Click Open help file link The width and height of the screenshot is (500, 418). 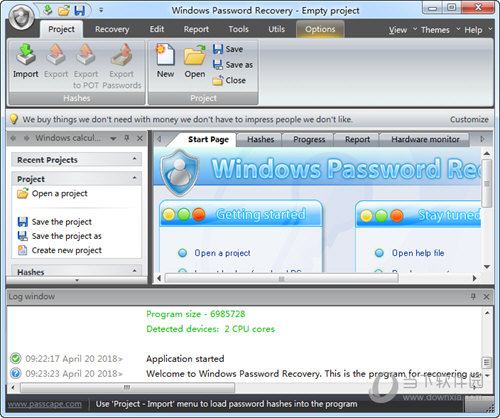tap(418, 253)
